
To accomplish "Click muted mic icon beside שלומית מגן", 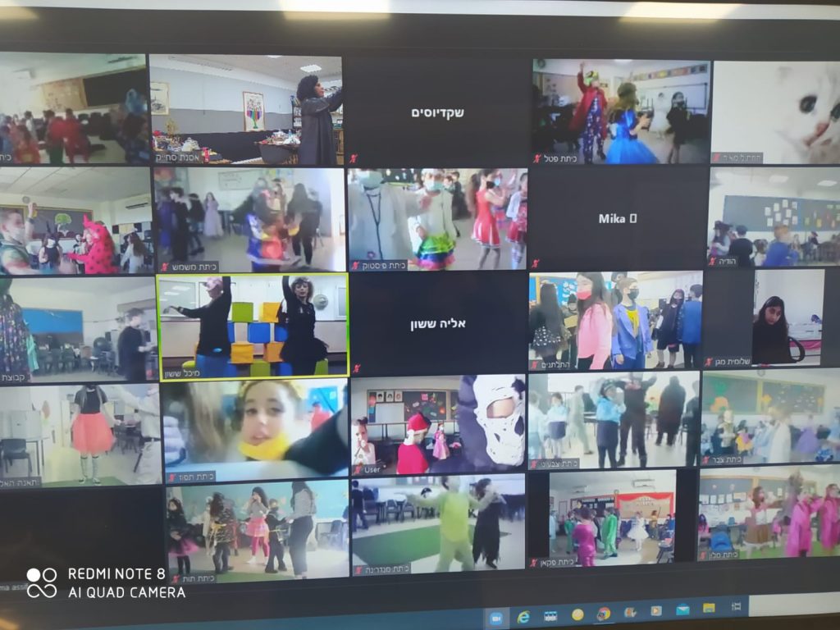I will pyautogui.click(x=710, y=362).
